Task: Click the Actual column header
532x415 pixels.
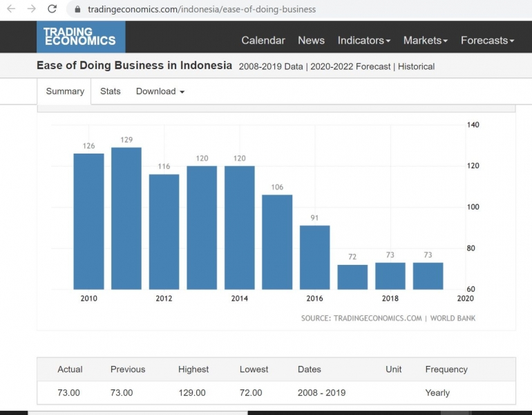Action: click(x=70, y=369)
